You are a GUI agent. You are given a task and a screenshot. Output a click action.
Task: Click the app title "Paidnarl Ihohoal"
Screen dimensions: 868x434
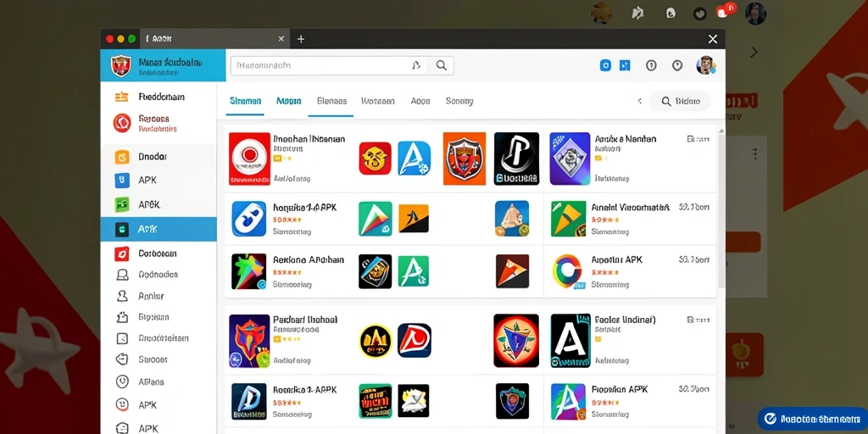pos(305,320)
